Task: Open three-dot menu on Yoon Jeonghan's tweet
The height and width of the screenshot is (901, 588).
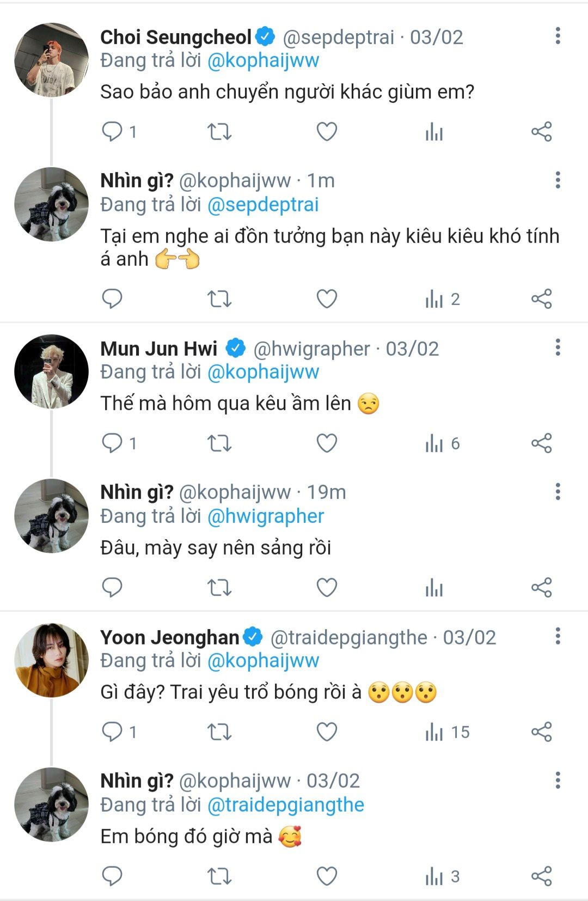Action: point(558,636)
